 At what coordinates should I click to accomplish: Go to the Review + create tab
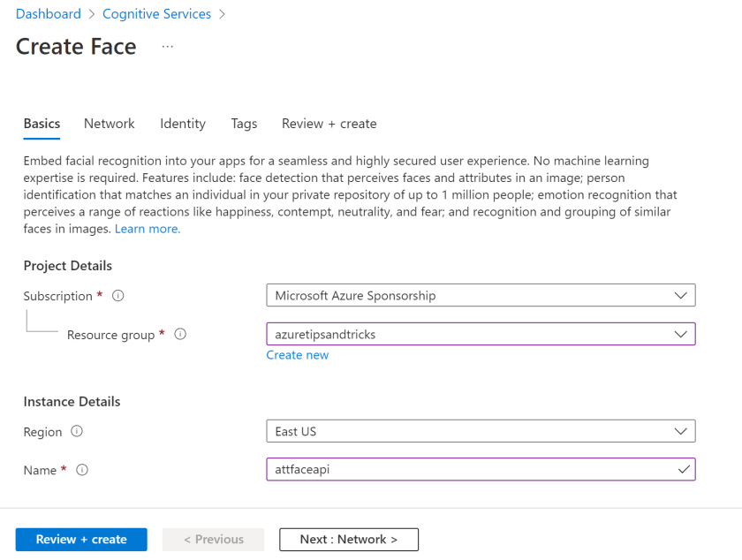coord(329,124)
